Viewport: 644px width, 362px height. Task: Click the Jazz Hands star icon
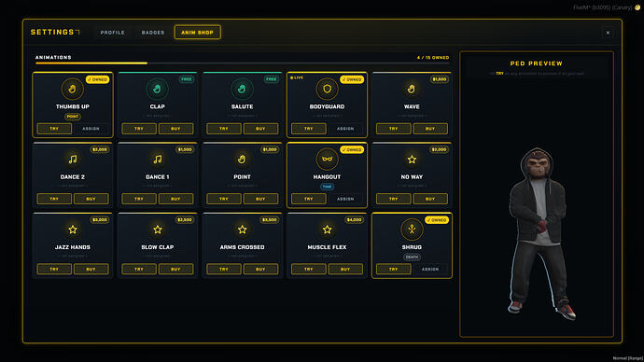(x=72, y=230)
